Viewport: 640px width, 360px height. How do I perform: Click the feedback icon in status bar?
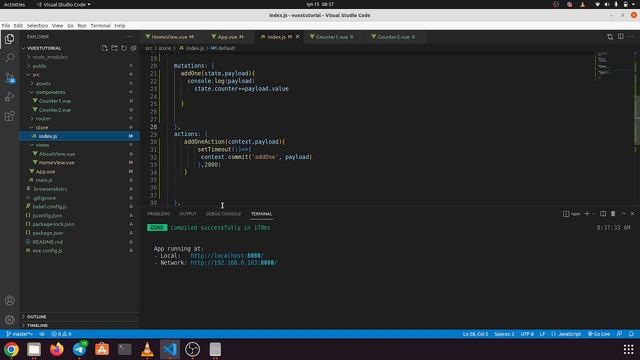click(620, 334)
